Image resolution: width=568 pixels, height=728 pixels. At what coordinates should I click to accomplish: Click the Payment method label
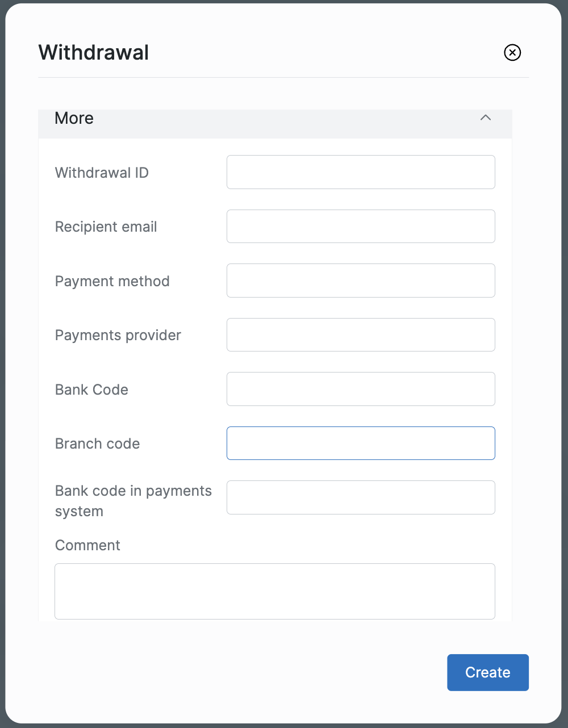click(x=112, y=281)
